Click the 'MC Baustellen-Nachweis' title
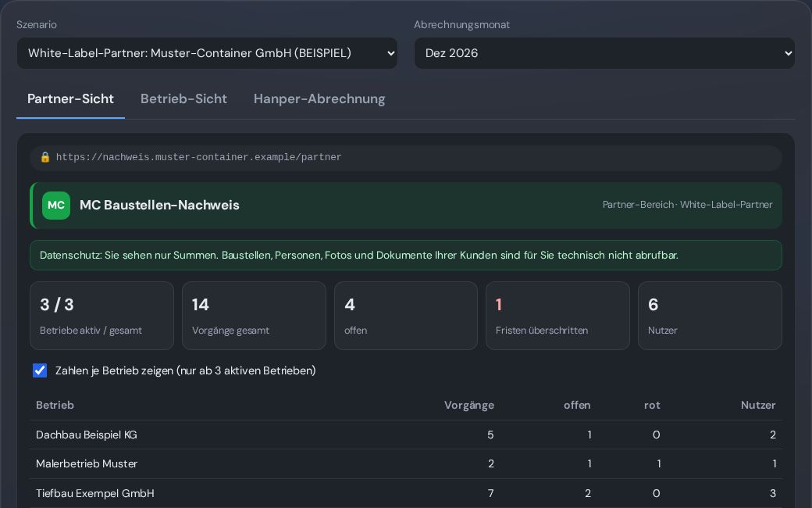This screenshot has width=812, height=508. coord(159,206)
